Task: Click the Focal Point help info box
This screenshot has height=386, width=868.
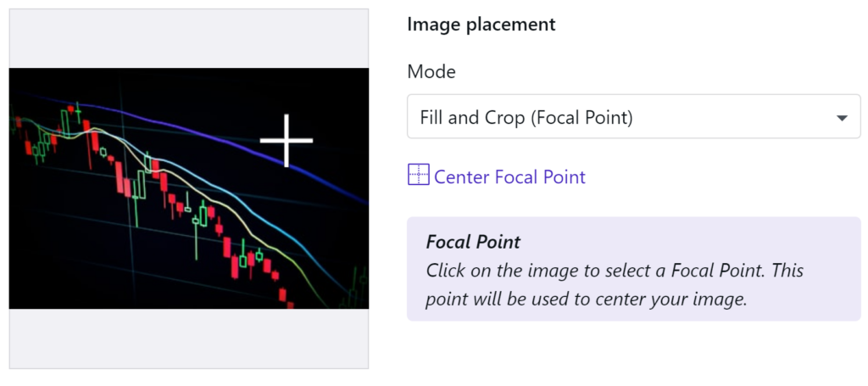Action: click(634, 269)
